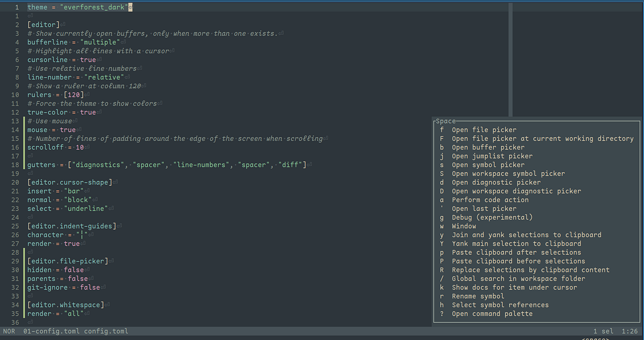Image resolution: width=644 pixels, height=340 pixels.
Task: Click the hidden = false line
Action: point(55,270)
